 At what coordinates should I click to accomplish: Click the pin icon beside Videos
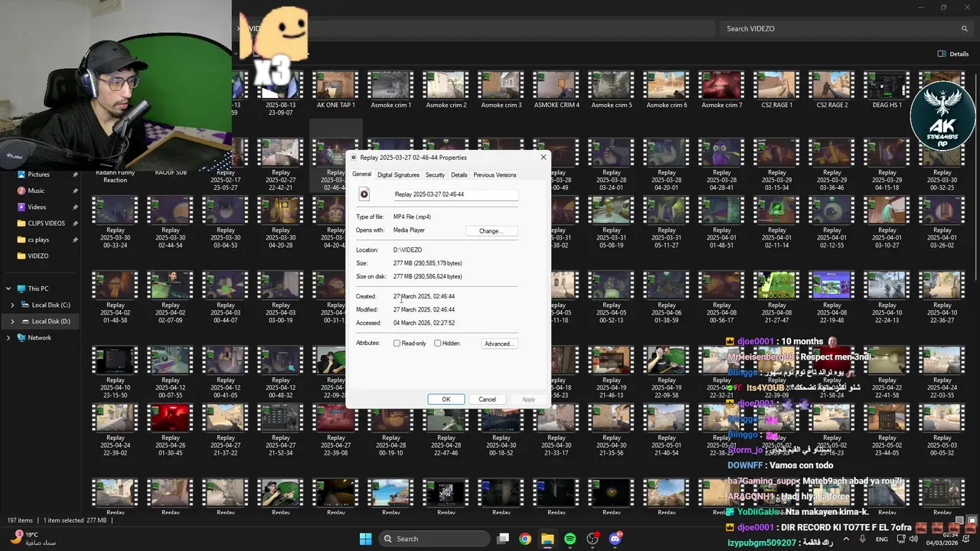coord(75,207)
